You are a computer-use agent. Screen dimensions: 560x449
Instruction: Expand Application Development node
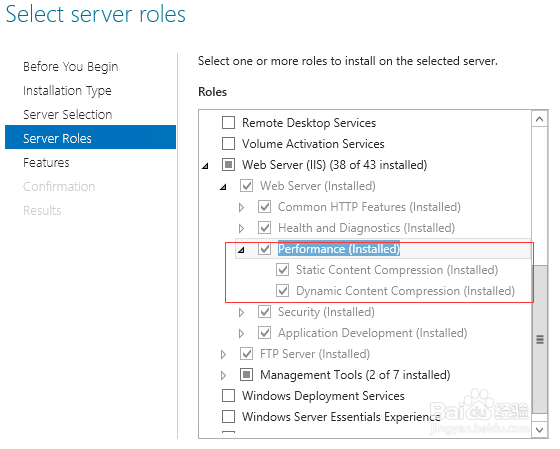tap(241, 334)
